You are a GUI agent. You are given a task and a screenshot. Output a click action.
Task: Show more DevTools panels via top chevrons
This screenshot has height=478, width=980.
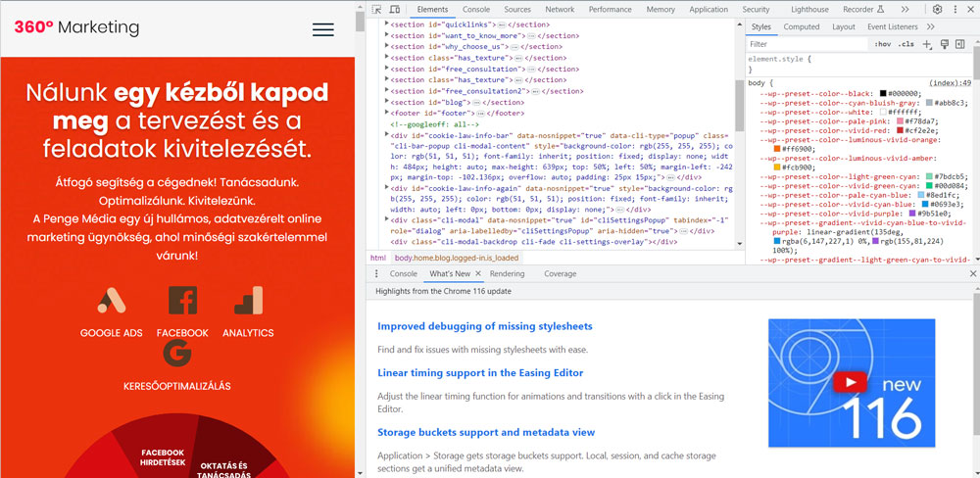[x=905, y=10]
